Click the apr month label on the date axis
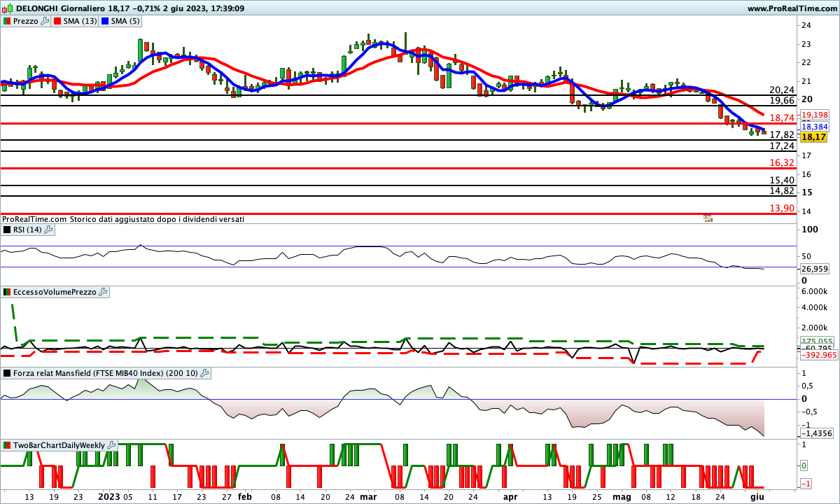 tap(510, 496)
